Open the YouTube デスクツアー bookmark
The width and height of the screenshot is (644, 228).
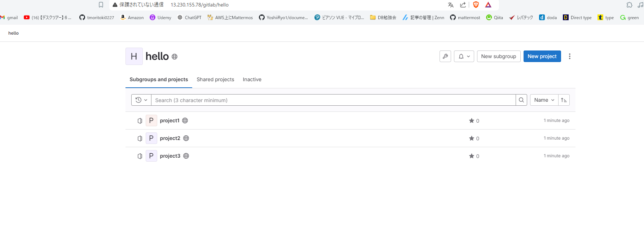coord(48,17)
